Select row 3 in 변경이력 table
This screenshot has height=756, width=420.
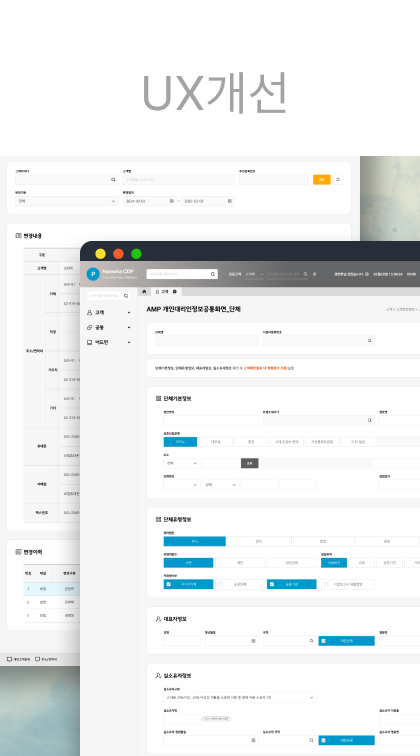point(52,615)
